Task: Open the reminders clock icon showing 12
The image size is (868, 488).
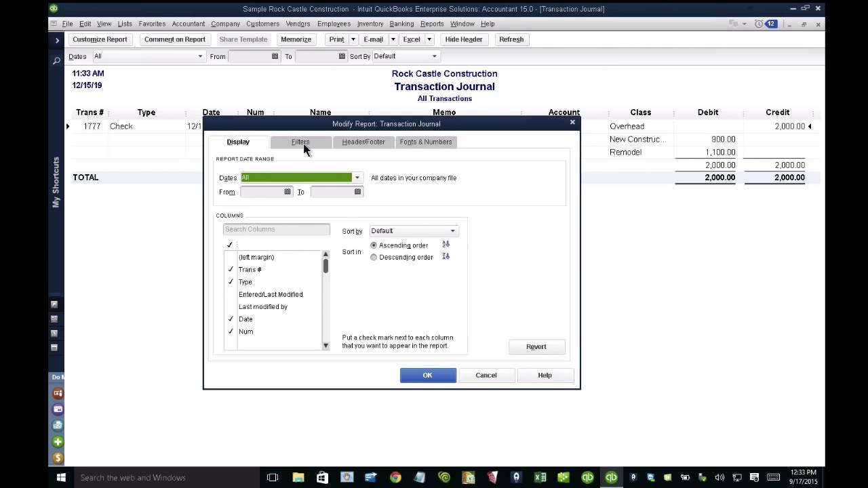Action: point(766,24)
